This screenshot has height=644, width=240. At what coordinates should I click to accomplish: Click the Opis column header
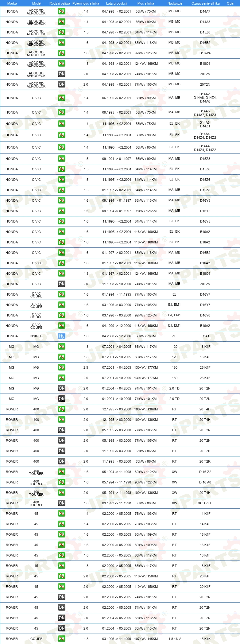[230, 3]
